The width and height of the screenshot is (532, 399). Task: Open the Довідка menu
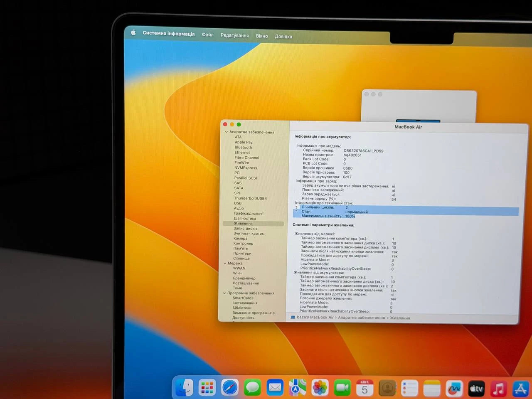[x=283, y=37]
